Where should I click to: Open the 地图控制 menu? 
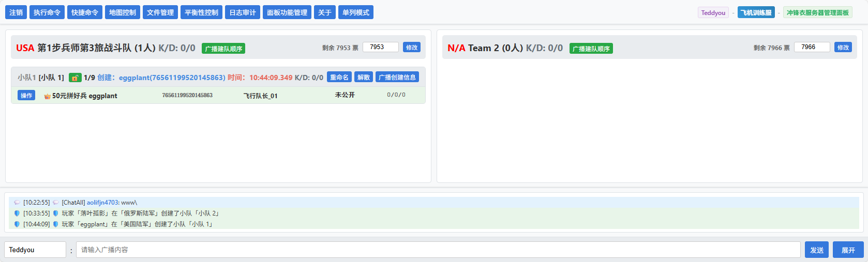click(123, 12)
